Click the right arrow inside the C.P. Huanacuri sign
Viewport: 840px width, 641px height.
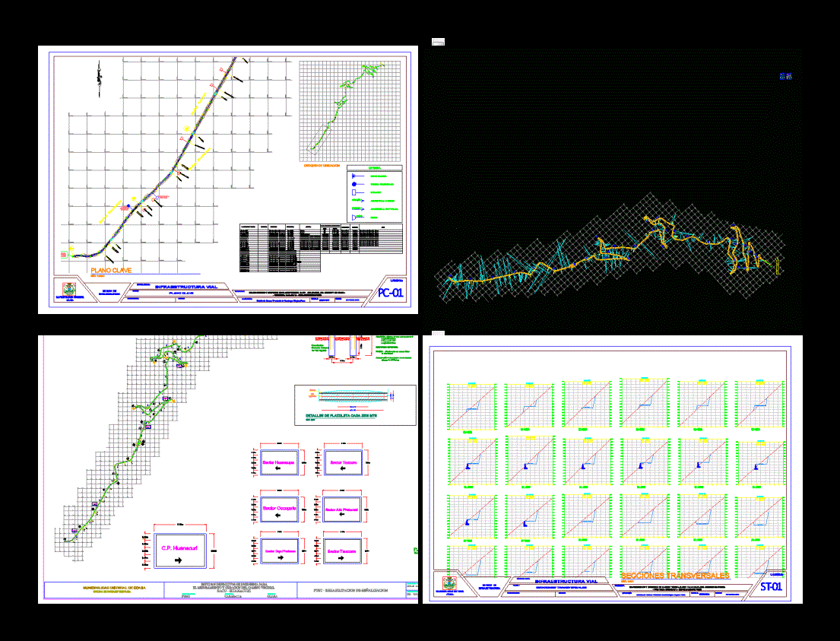point(179,560)
